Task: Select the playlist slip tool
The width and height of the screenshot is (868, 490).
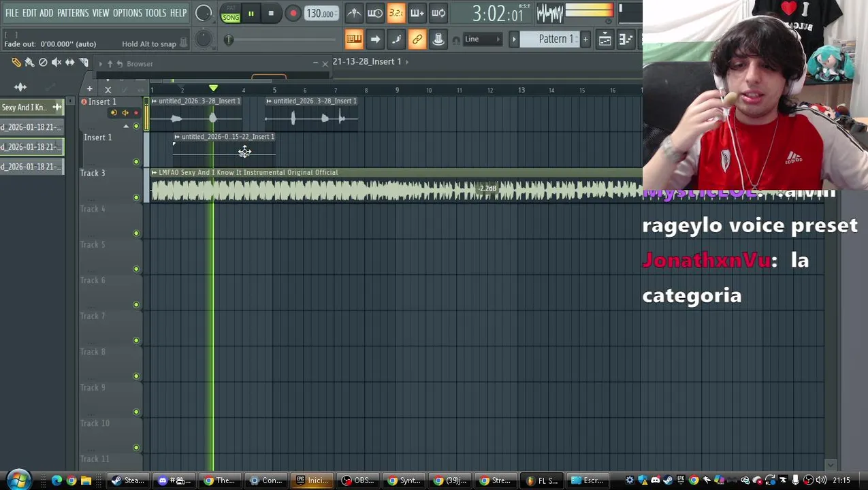Action: coord(70,63)
